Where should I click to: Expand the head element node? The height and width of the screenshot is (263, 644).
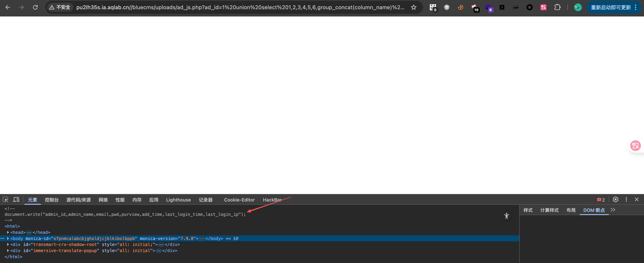point(8,232)
